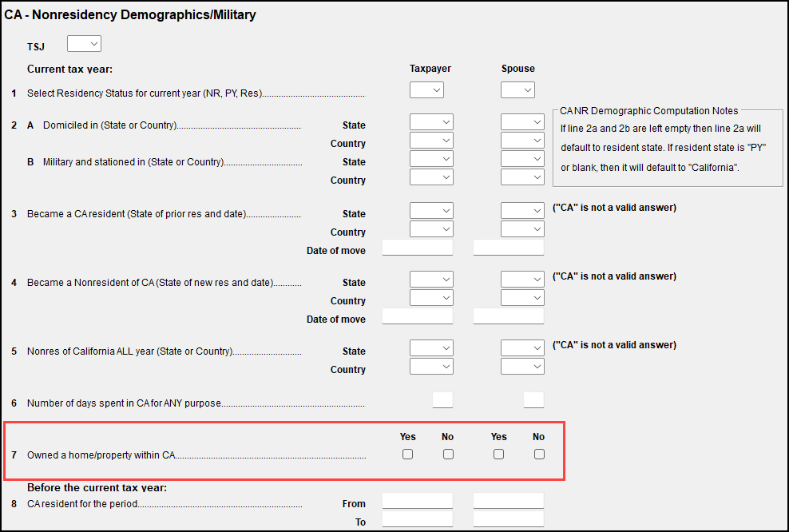Expand Spouse residency status dropdown on line 1

tap(517, 91)
